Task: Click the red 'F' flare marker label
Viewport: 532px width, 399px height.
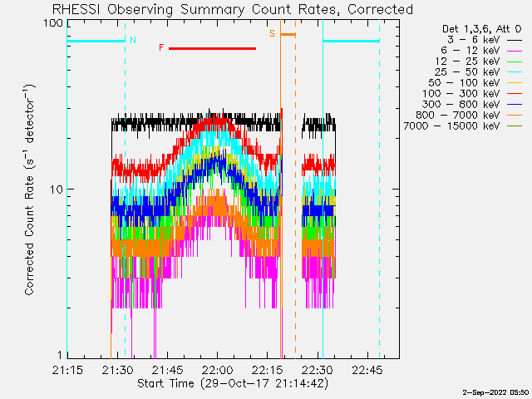Action: coord(161,47)
